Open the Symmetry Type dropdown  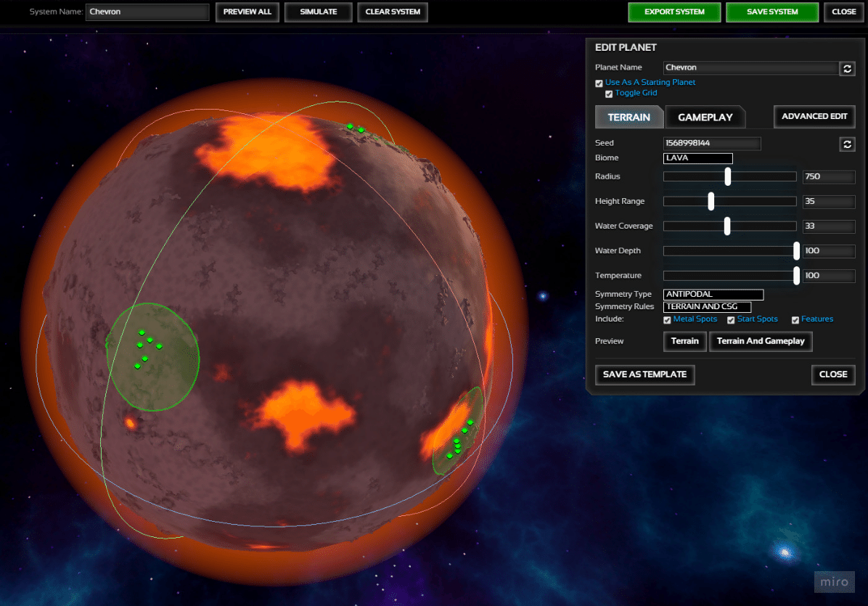pyautogui.click(x=713, y=295)
